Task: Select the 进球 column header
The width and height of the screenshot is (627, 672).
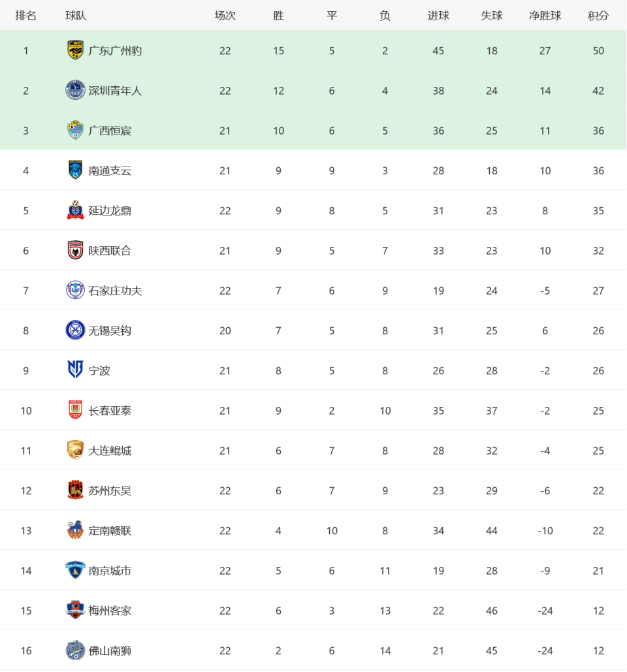Action: 438,16
